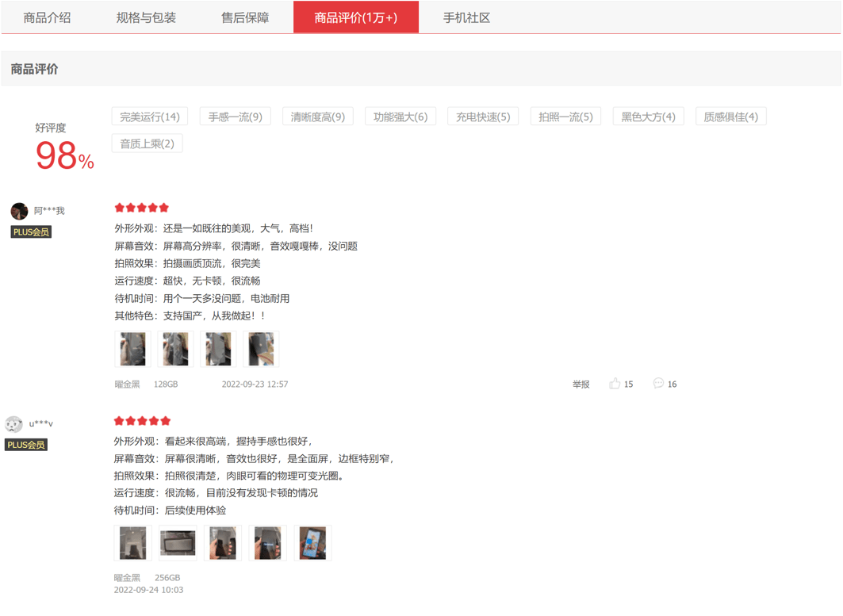Click 商品评价 section heading
Image resolution: width=843 pixels, height=616 pixels.
(x=34, y=69)
